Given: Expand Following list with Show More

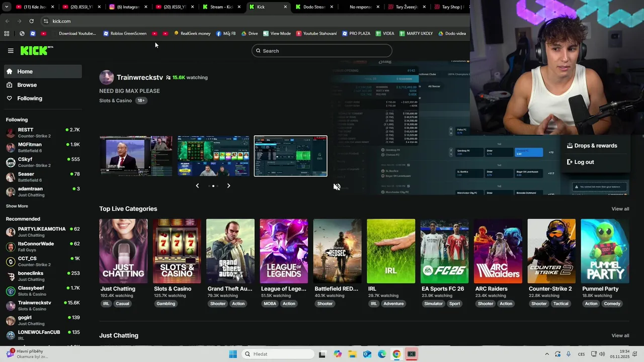Looking at the screenshot, I should (x=17, y=206).
